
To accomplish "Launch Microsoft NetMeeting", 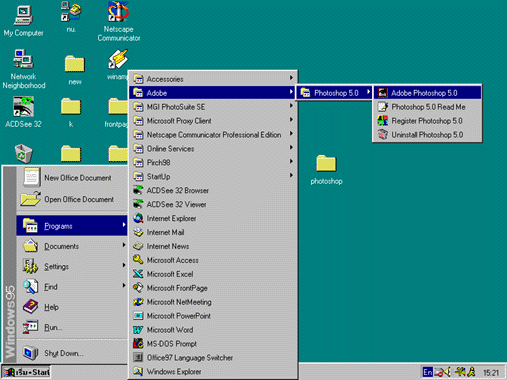I will pyautogui.click(x=213, y=302).
